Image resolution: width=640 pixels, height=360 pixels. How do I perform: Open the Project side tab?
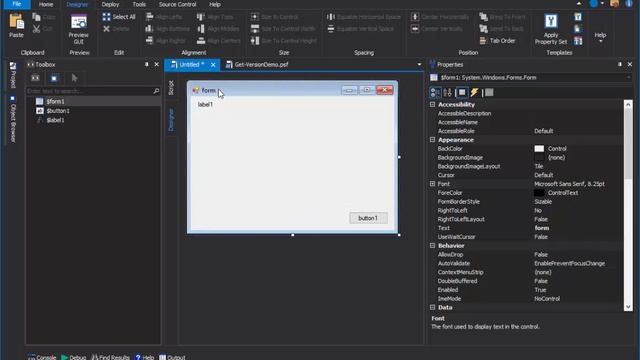click(x=13, y=75)
